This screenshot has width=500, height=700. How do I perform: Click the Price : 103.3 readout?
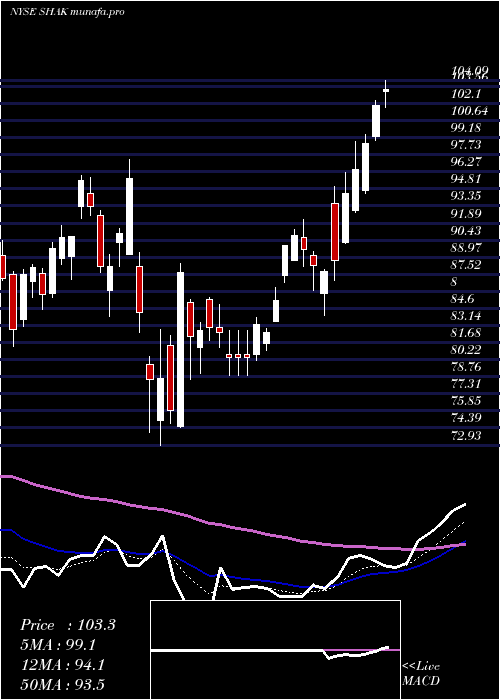(68, 625)
